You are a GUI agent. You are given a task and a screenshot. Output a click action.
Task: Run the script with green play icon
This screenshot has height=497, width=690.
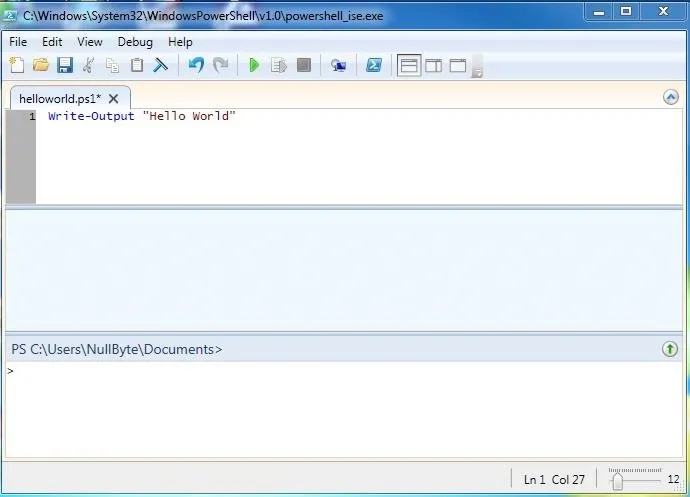coord(254,65)
